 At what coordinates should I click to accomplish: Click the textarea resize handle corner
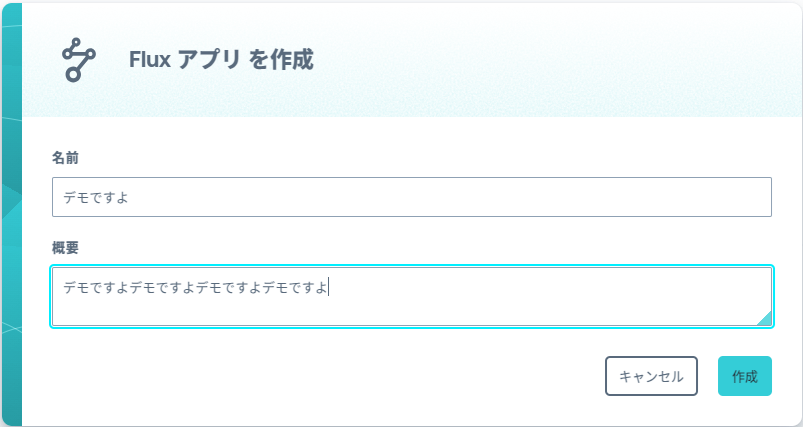(x=764, y=318)
